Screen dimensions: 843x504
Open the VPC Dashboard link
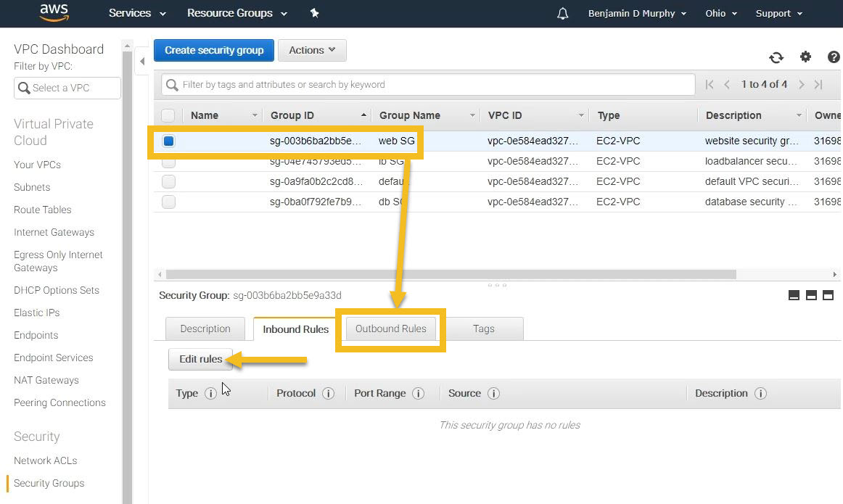pyautogui.click(x=59, y=49)
